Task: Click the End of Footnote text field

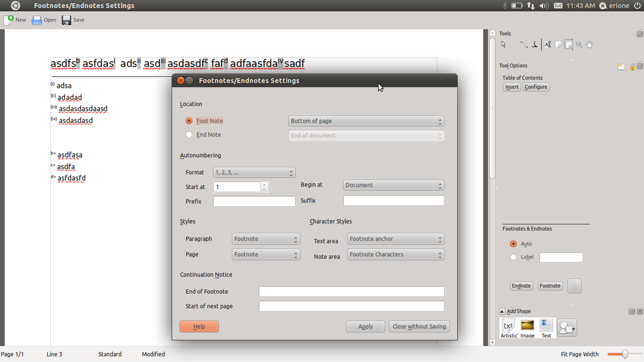Action: click(352, 292)
